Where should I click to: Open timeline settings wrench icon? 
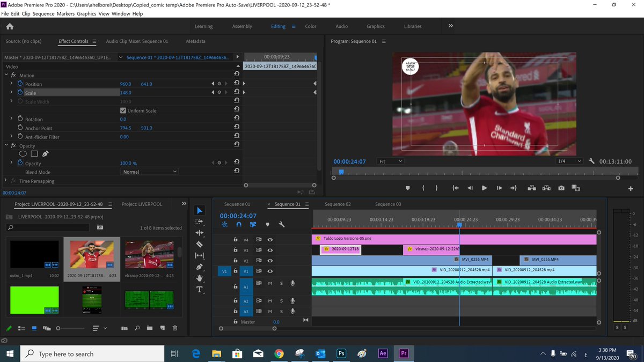pos(281,225)
